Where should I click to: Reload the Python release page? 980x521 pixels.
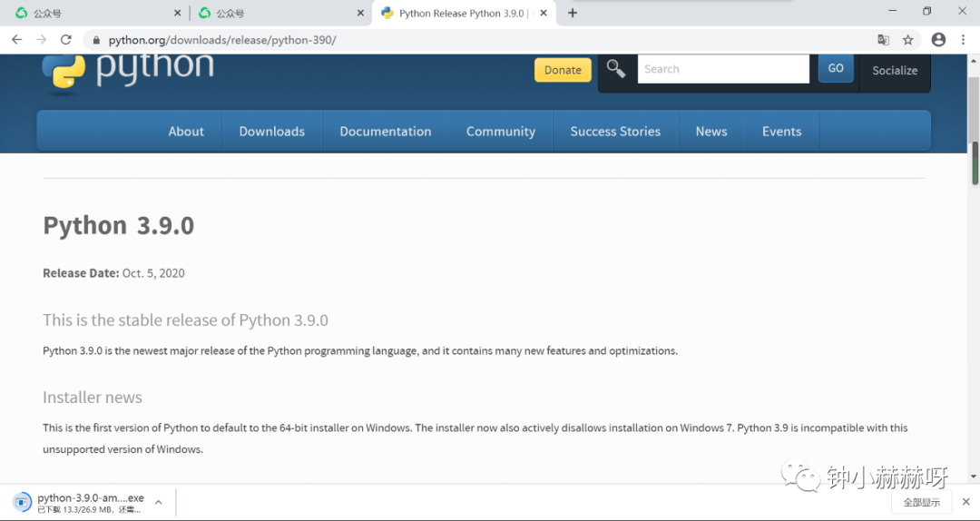pos(65,40)
